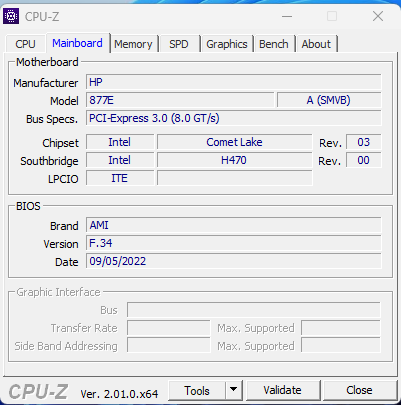Open the CPU tab
This screenshot has height=405, width=401.
click(25, 44)
